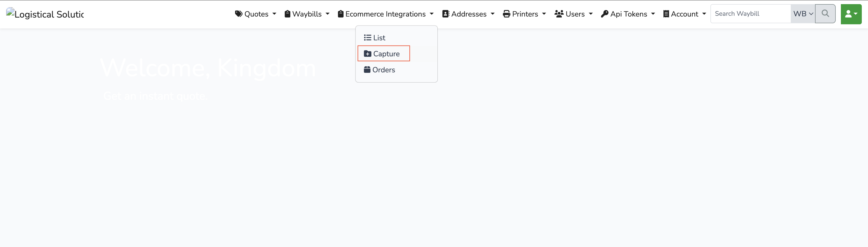Click inside the Search Waybill field
Viewport: 868px width, 247px height.
click(x=750, y=13)
